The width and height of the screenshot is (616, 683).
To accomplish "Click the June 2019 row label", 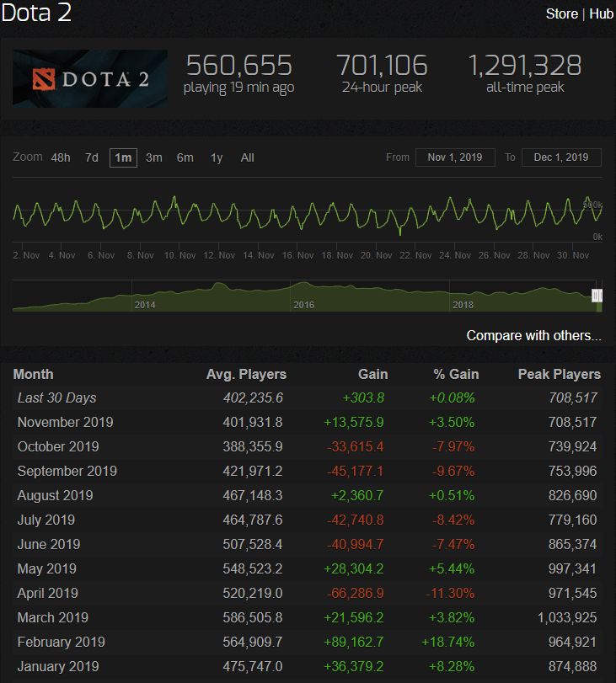I will pyautogui.click(x=49, y=544).
